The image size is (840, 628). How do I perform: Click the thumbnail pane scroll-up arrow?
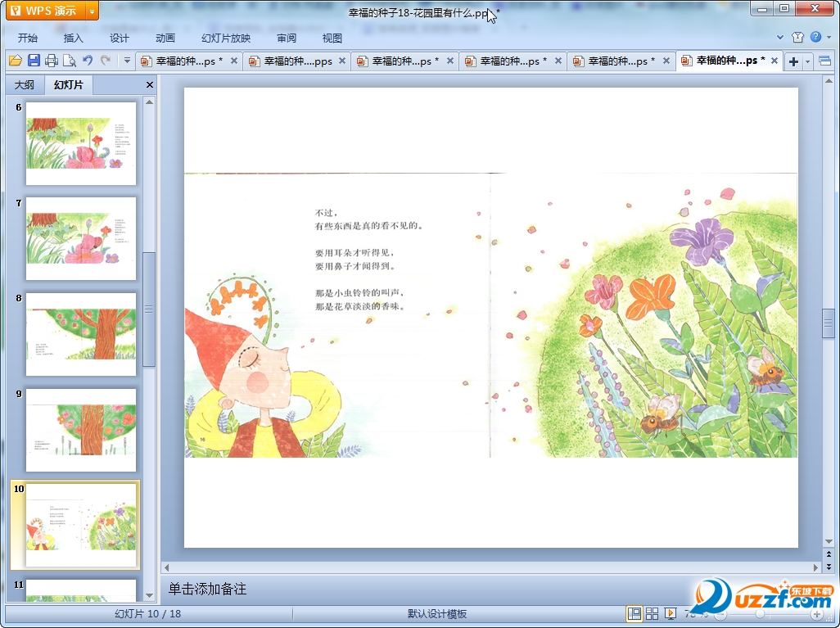(150, 102)
